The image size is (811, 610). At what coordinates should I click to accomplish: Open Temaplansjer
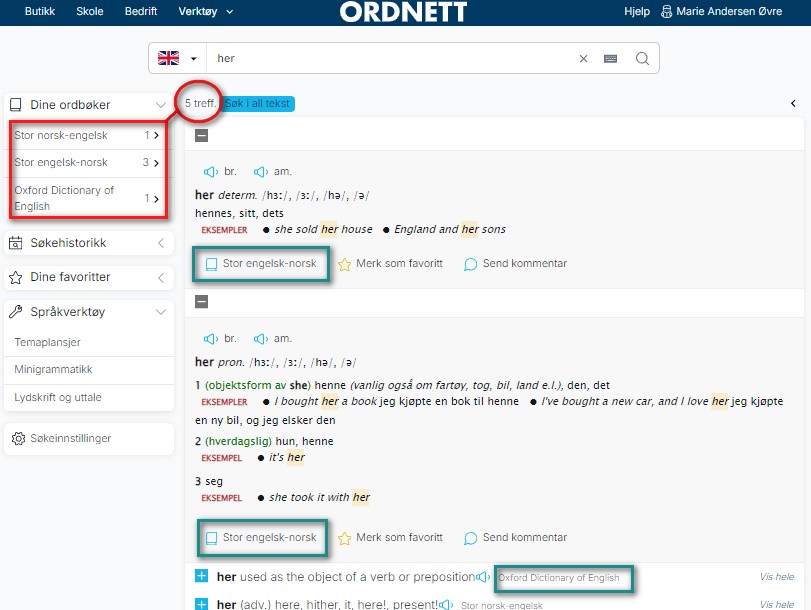pos(47,343)
